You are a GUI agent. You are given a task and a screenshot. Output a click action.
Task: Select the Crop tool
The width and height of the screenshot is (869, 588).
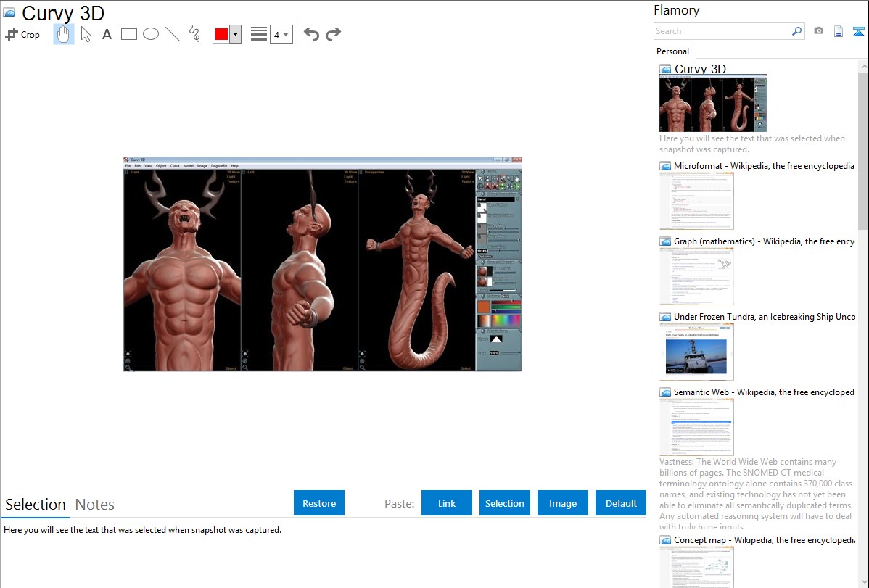(22, 34)
